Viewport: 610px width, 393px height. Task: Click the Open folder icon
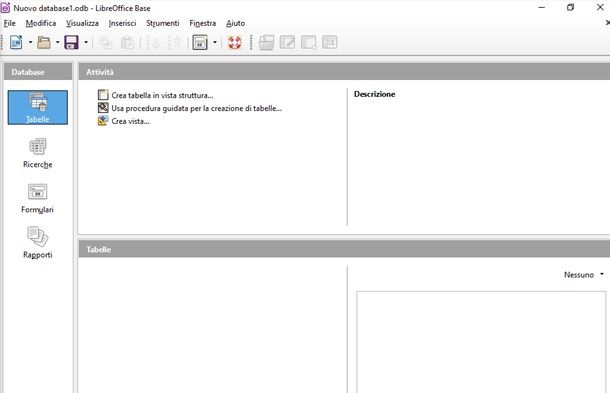tap(44, 42)
